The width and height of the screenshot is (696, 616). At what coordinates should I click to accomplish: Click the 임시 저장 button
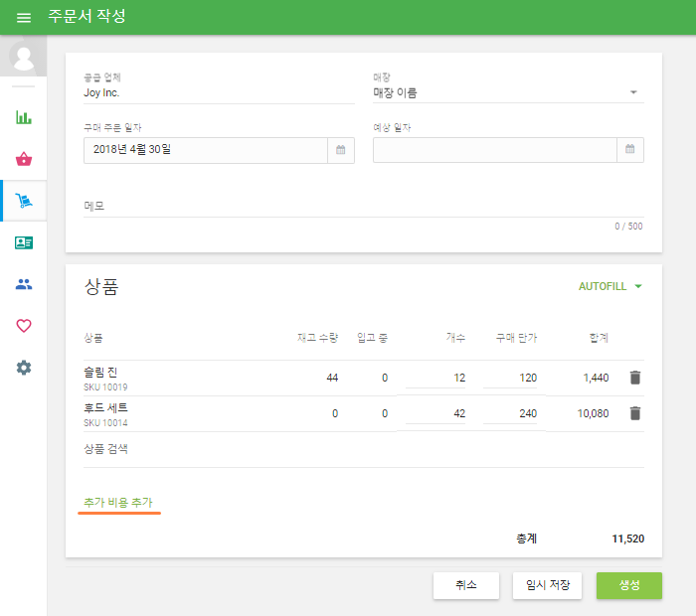pyautogui.click(x=547, y=585)
